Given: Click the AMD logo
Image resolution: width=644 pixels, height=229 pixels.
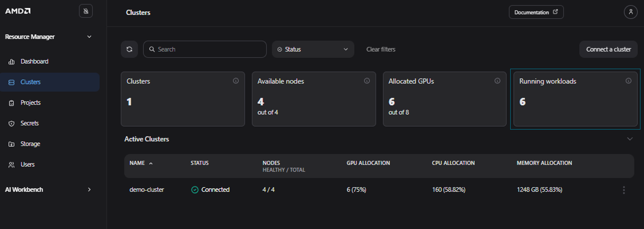Looking at the screenshot, I should (18, 11).
